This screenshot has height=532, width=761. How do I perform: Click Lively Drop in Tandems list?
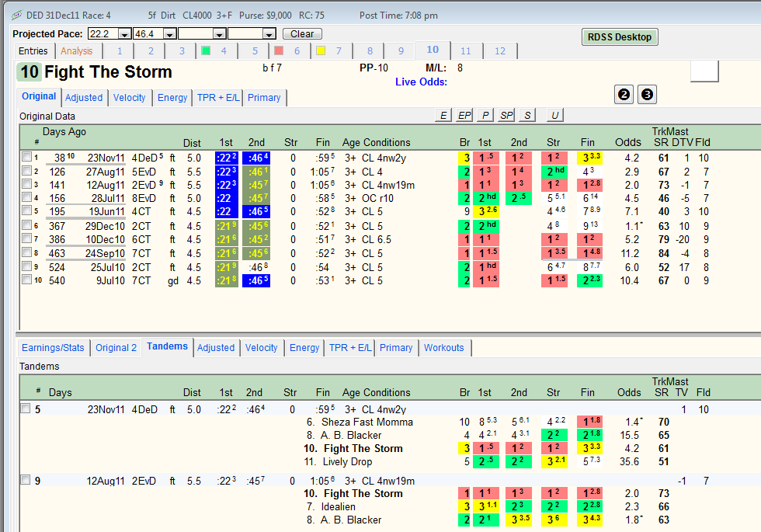pos(348,461)
